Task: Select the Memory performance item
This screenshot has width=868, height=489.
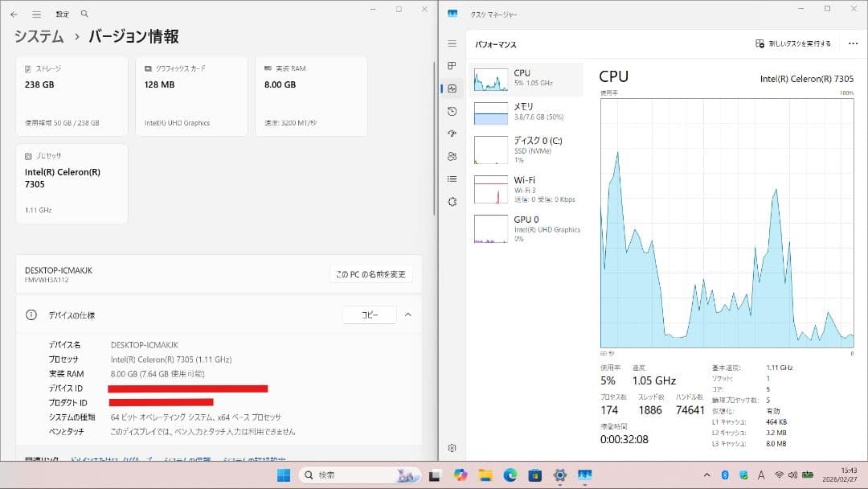Action: (x=526, y=113)
